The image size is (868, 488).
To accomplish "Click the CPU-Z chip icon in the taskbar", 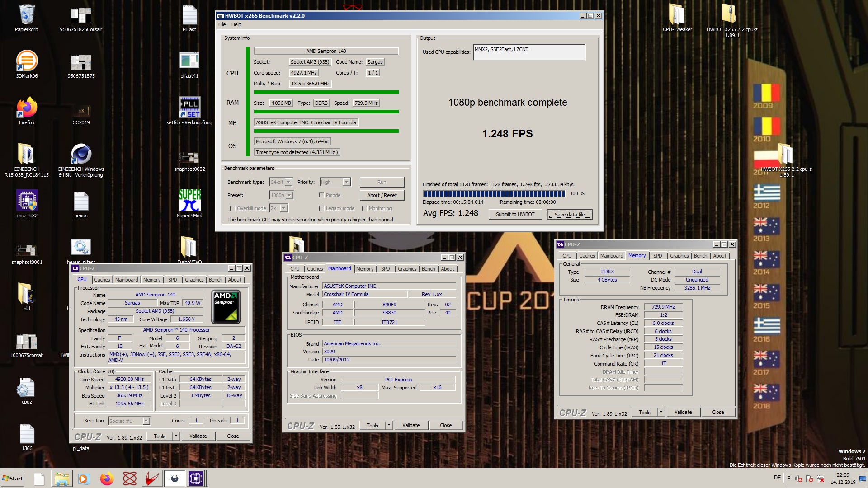I will 196,479.
